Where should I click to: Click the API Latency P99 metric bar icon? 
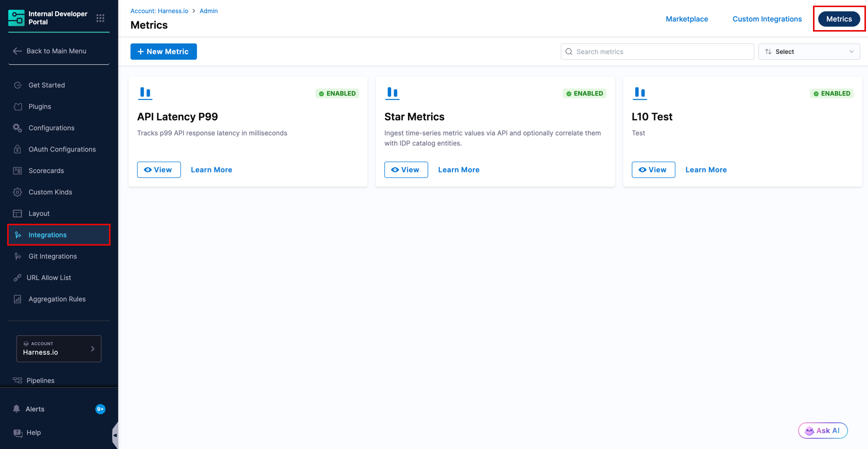coord(145,93)
